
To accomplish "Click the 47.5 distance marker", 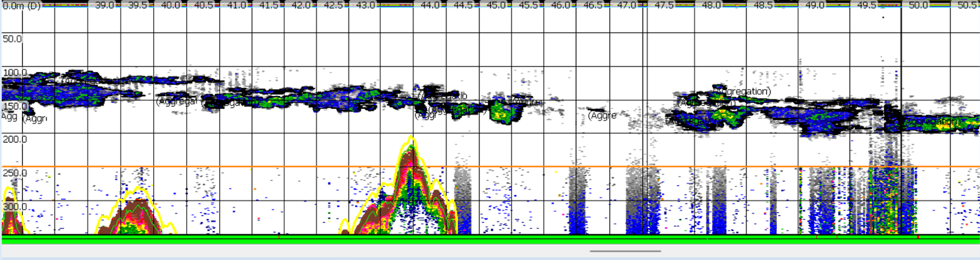I will pos(664,5).
